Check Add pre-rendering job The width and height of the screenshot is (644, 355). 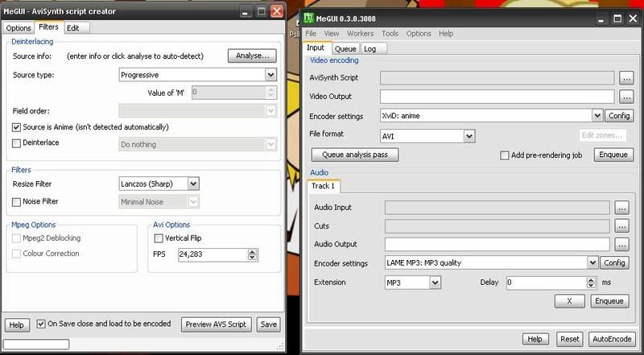coord(505,155)
